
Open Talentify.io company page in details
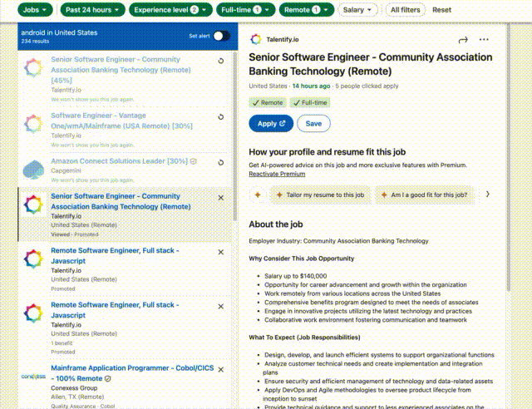tap(283, 39)
